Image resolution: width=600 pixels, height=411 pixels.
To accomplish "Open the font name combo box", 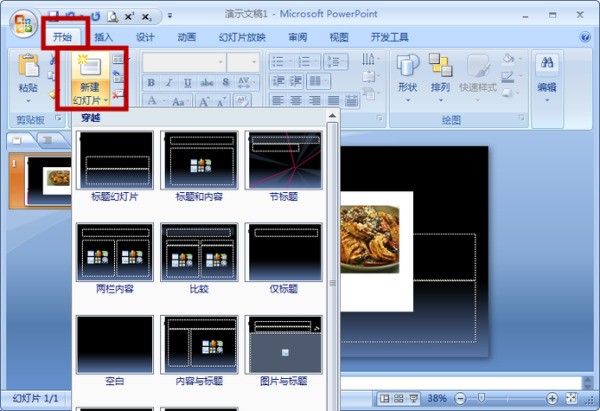I will click(x=183, y=62).
